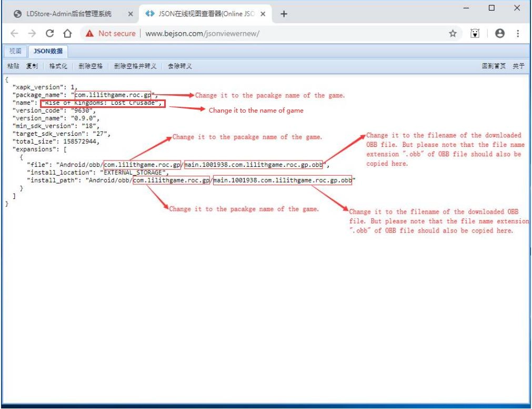Open the Chrome three-dot menu

click(518, 34)
